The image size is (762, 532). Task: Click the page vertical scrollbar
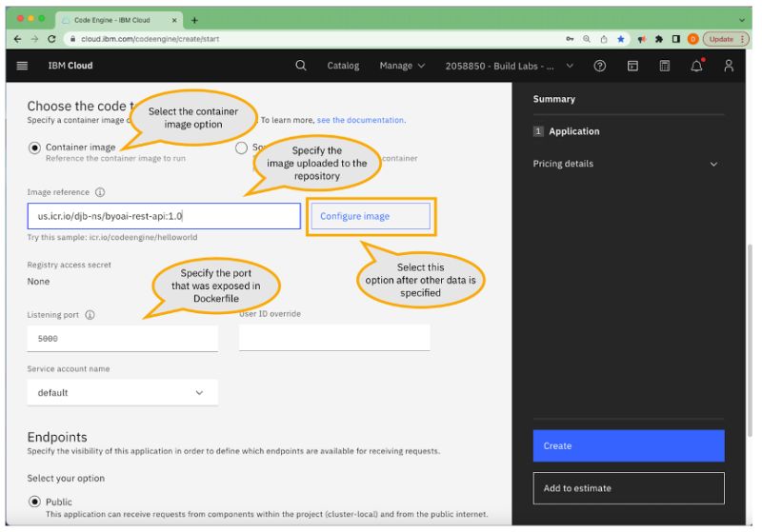pyautogui.click(x=750, y=340)
